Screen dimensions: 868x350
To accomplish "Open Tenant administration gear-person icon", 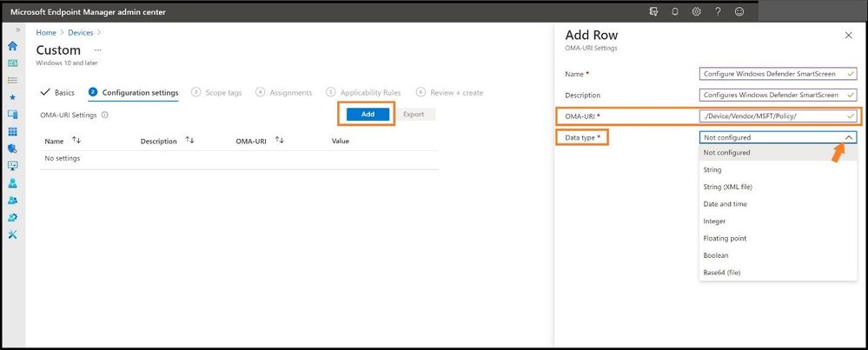I will pos(12,217).
